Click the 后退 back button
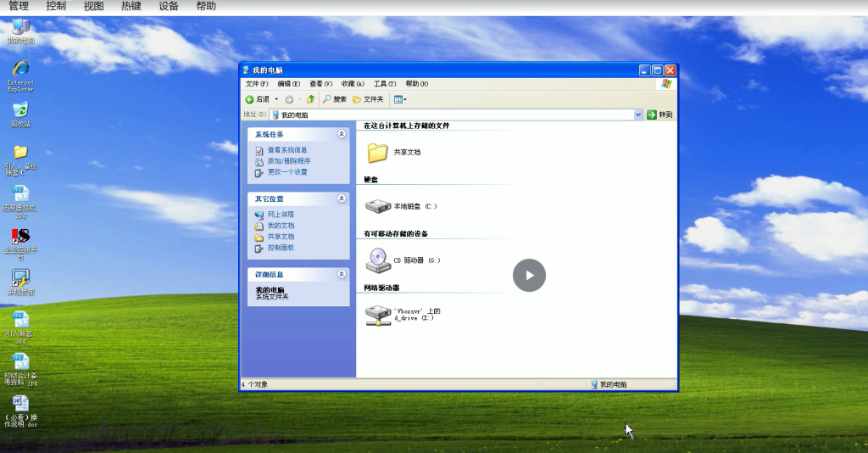 click(x=258, y=99)
